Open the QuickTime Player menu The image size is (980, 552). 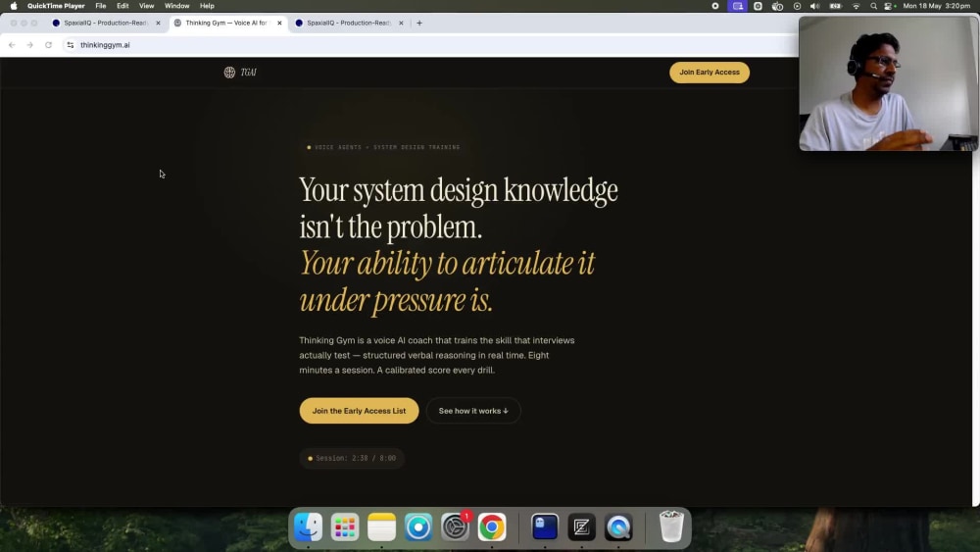56,6
